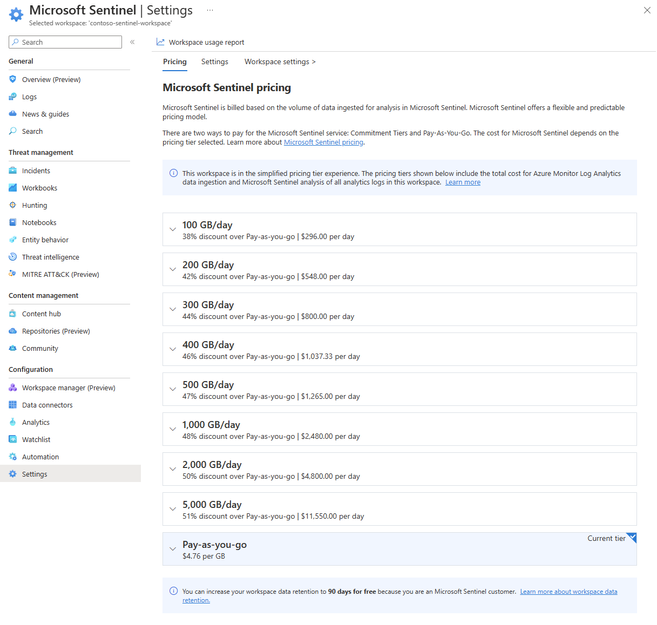This screenshot has height=625, width=657.
Task: Click the Overview (Preview) shield icon
Action: click(13, 79)
